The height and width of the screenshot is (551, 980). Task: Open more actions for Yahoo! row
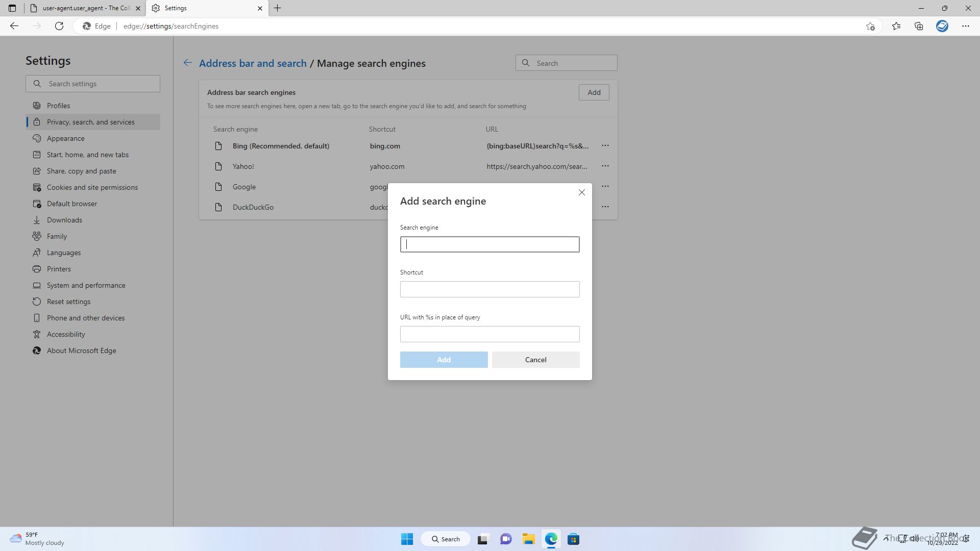(605, 166)
